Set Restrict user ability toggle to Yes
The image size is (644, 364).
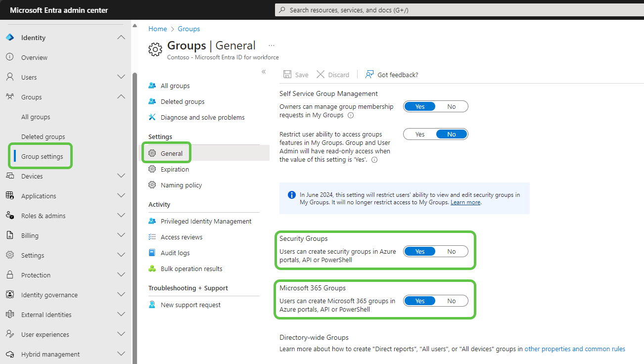click(x=419, y=134)
